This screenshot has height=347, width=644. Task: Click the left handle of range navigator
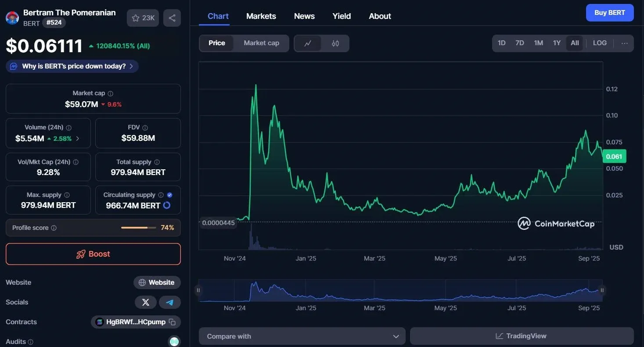click(x=198, y=290)
